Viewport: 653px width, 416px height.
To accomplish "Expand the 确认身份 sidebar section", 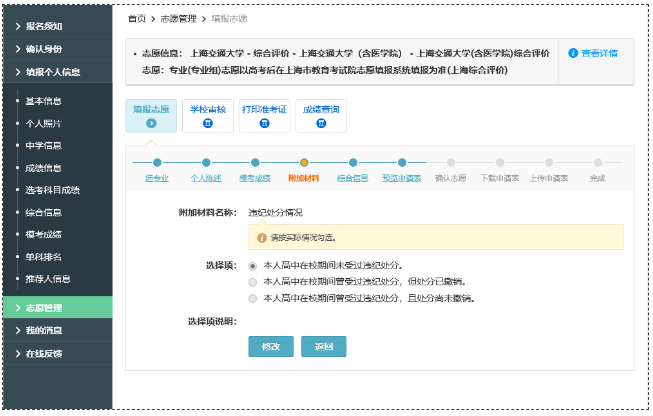I will coord(56,48).
